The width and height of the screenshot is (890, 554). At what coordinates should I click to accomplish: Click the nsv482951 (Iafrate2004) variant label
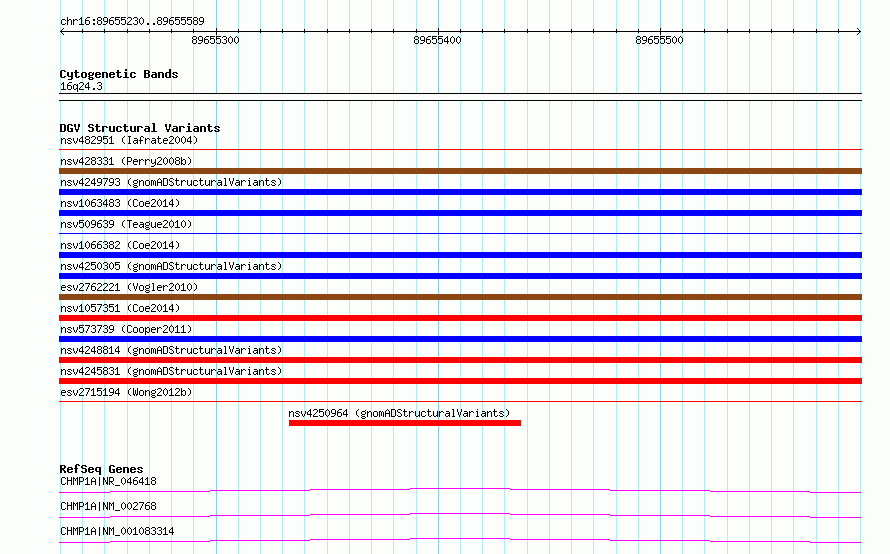(129, 140)
